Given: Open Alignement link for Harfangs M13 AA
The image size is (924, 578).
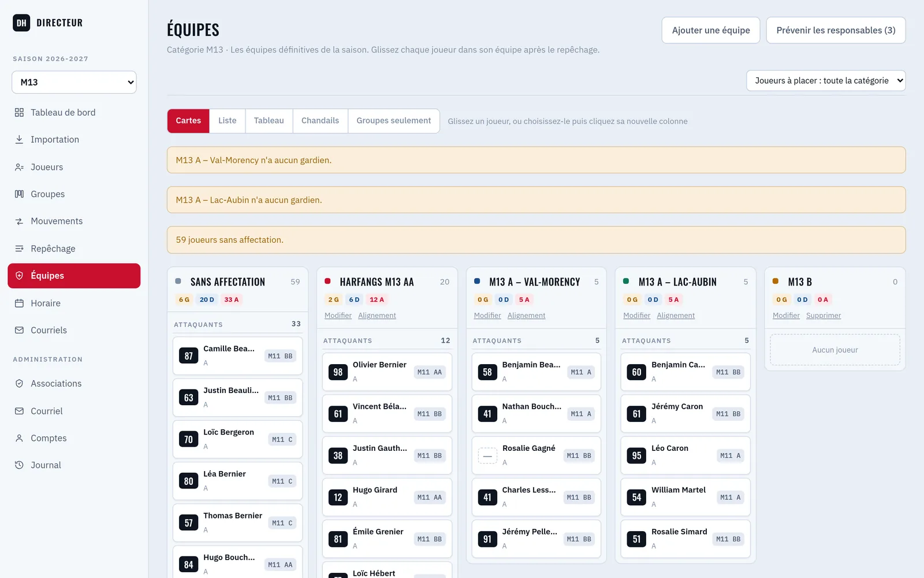Looking at the screenshot, I should tap(377, 316).
